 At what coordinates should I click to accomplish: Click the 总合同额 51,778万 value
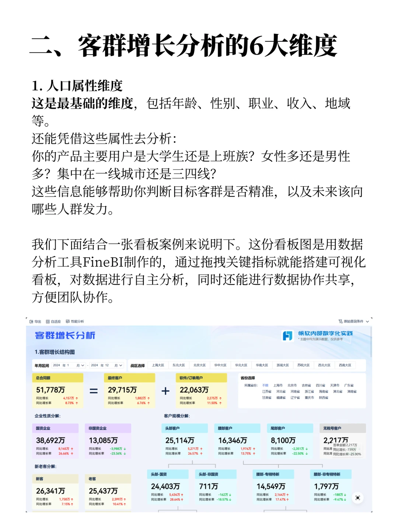(50, 390)
